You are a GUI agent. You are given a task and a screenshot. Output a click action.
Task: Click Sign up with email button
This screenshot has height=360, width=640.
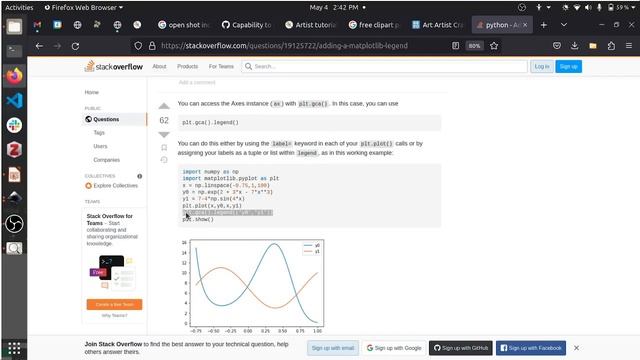point(333,348)
